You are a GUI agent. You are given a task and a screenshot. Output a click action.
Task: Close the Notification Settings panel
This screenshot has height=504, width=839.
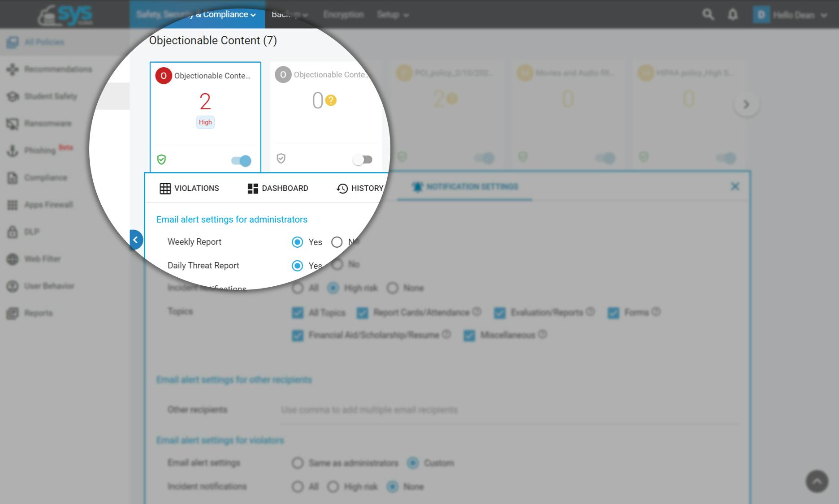tap(735, 187)
